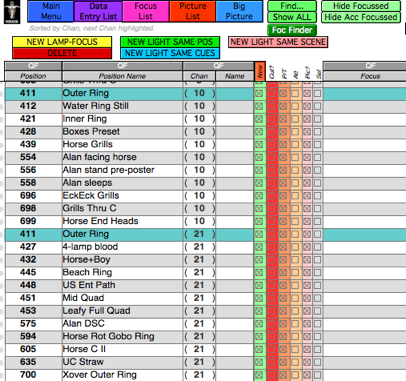Click 'Horse Rot Gobo Ring' position name
This screenshot has height=381, width=406.
click(x=109, y=336)
